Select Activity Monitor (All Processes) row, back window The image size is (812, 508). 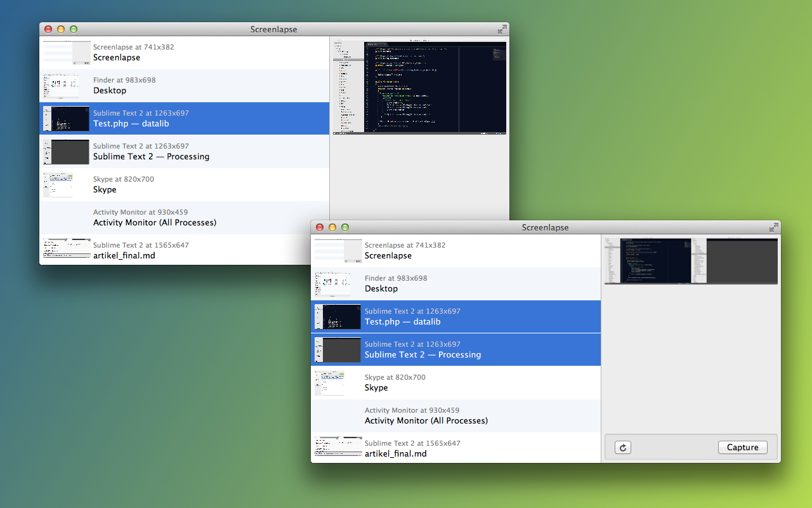tap(185, 218)
